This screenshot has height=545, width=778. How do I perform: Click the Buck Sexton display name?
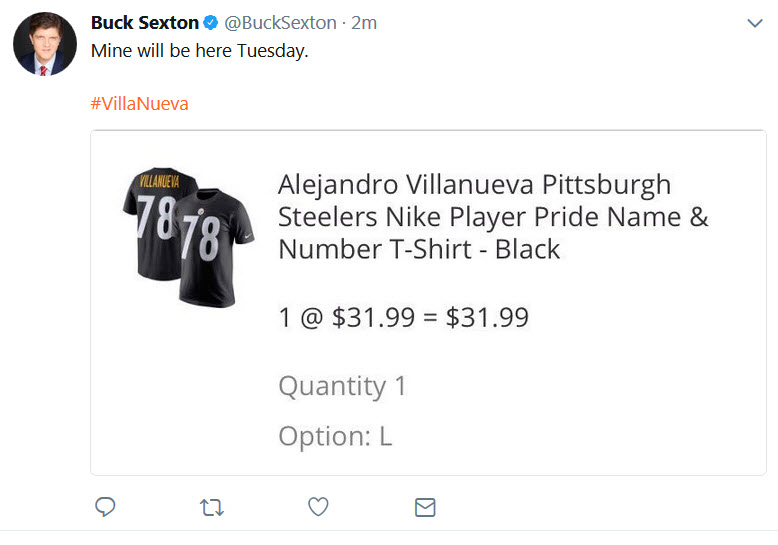pos(145,23)
